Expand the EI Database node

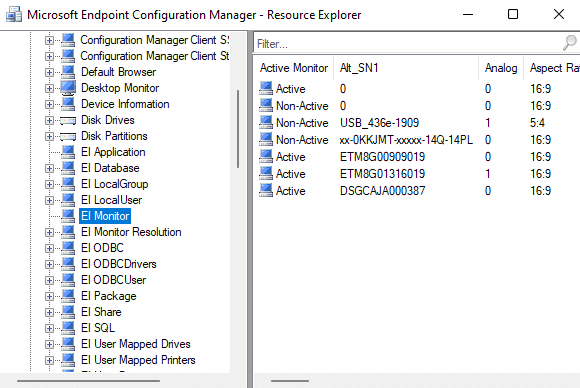[x=49, y=168]
